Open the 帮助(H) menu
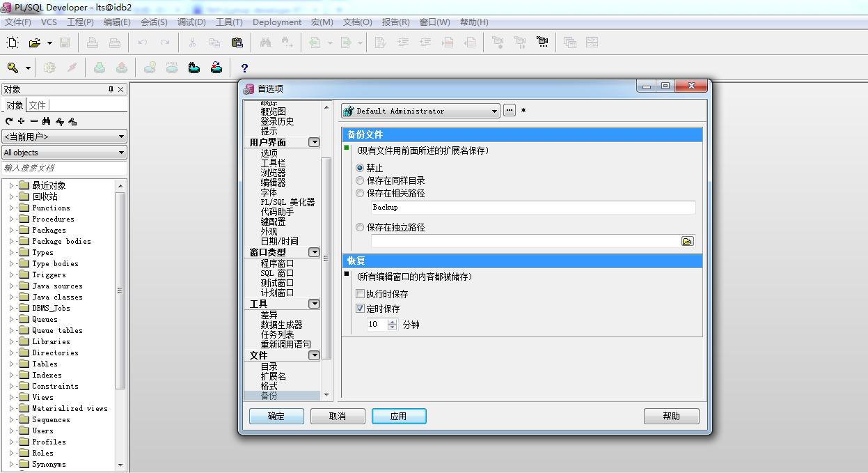Screen dimensions: 868x473 (x=474, y=22)
